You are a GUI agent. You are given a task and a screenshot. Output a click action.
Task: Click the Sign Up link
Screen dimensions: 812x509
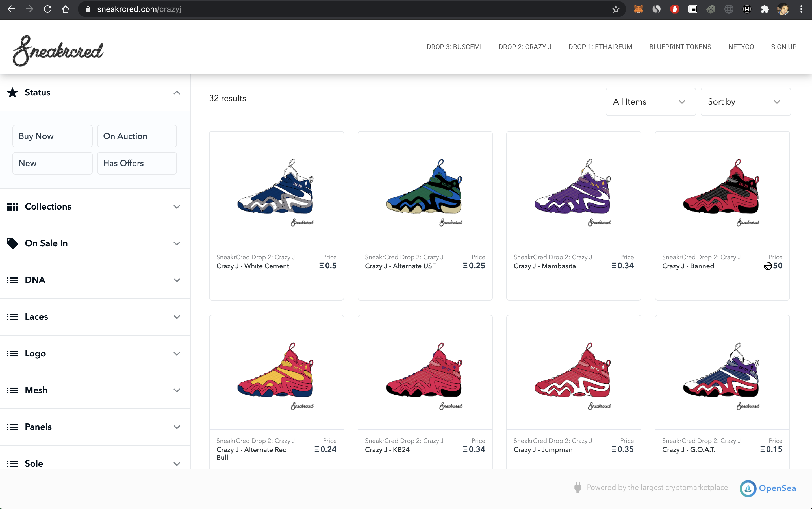(783, 47)
